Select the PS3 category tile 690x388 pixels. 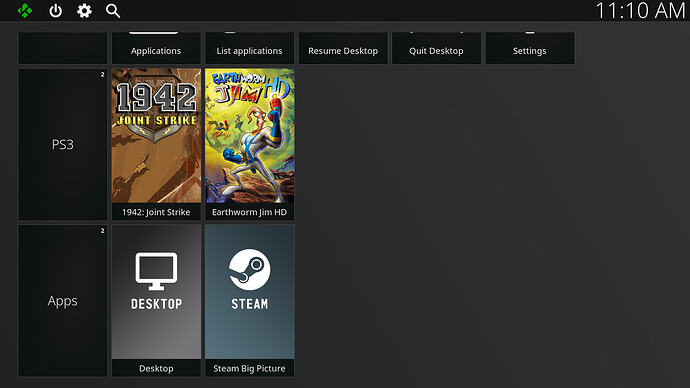point(62,144)
